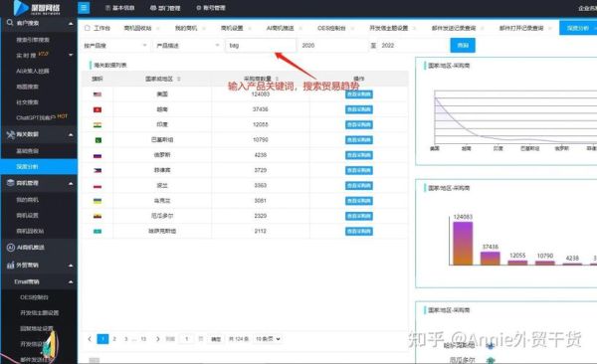Click the Ecuador flag icon

coord(98,216)
